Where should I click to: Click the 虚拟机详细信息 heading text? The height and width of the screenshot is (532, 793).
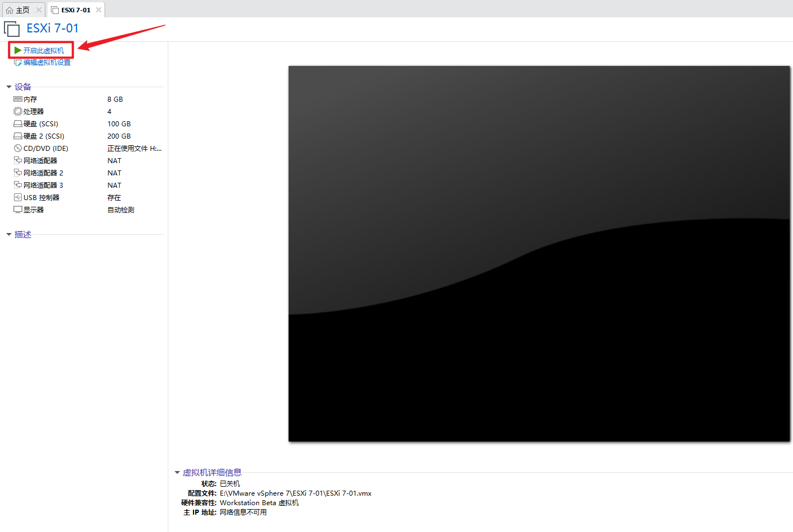pos(212,473)
